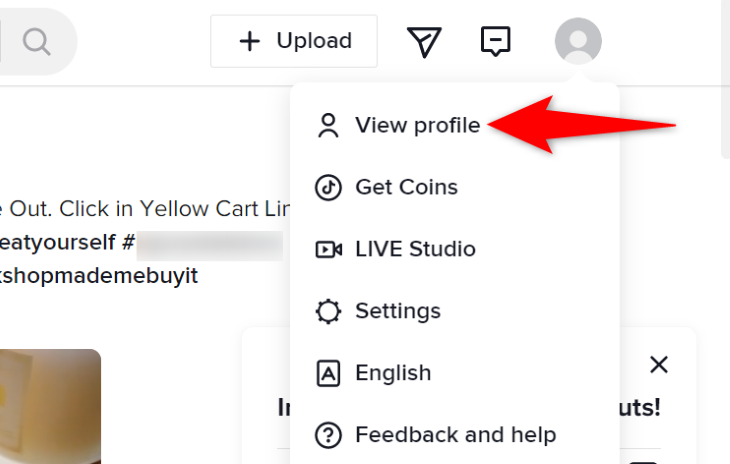The image size is (730, 464).
Task: Choose English language option
Action: point(393,373)
